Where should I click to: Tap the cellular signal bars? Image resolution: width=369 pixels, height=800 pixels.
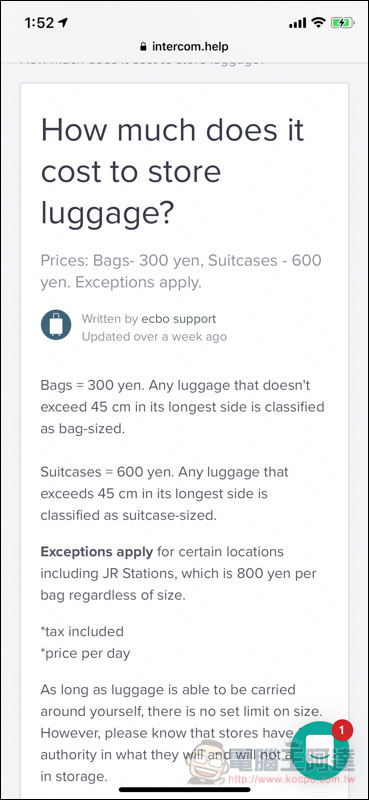click(297, 23)
